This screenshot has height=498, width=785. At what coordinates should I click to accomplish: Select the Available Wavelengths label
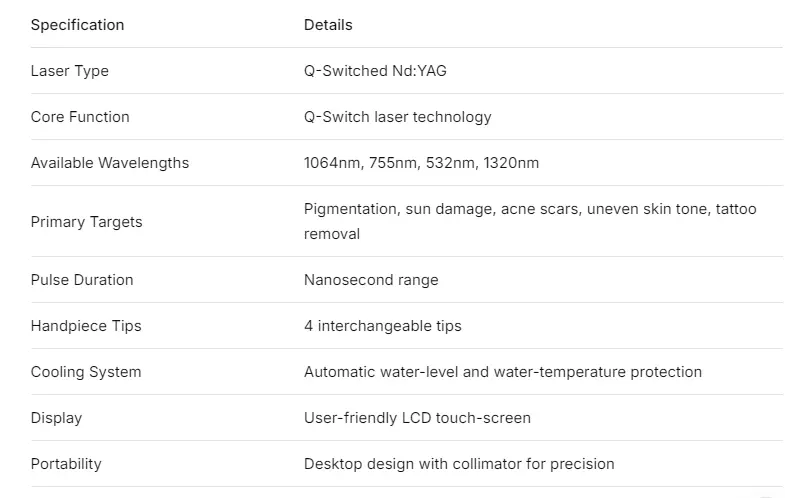[x=110, y=163]
